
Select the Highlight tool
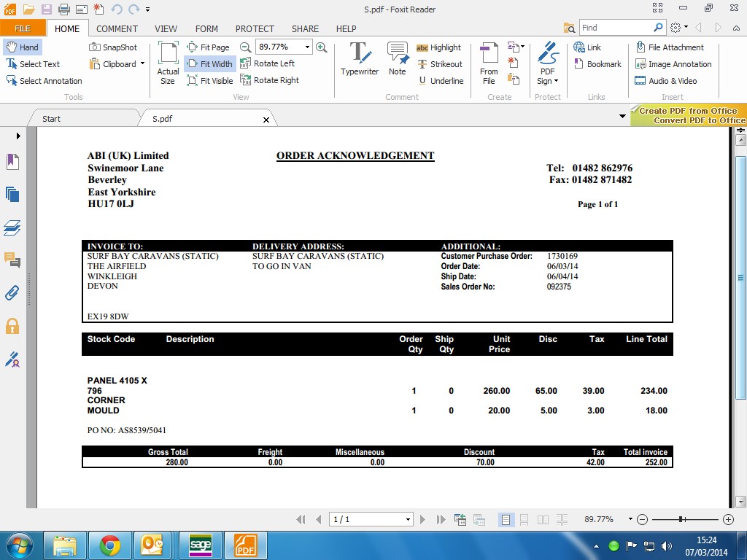coord(438,47)
